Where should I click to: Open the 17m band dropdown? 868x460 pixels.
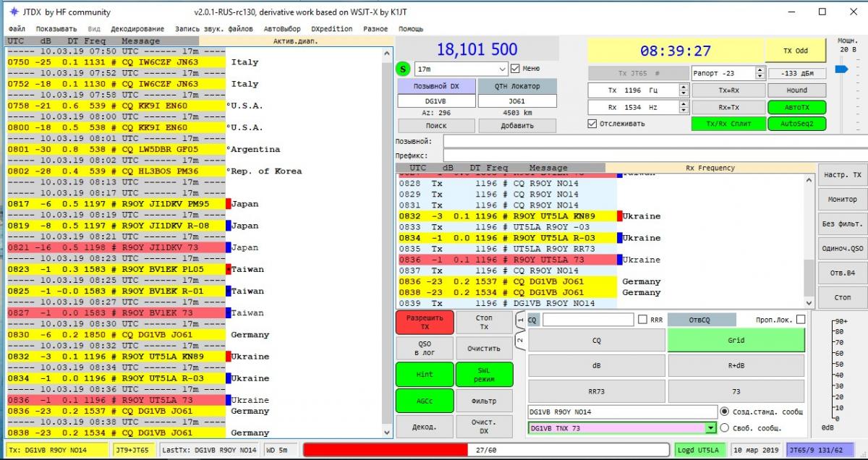(x=502, y=69)
